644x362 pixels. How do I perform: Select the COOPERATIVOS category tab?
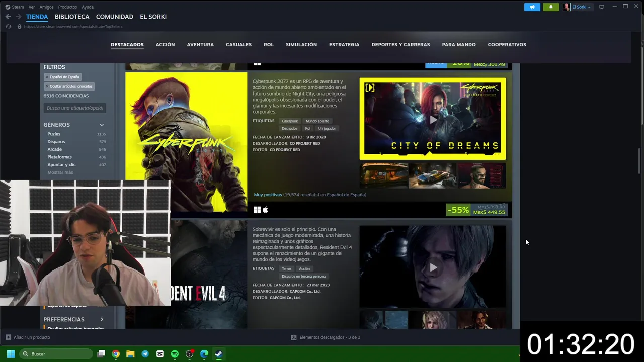click(507, 45)
